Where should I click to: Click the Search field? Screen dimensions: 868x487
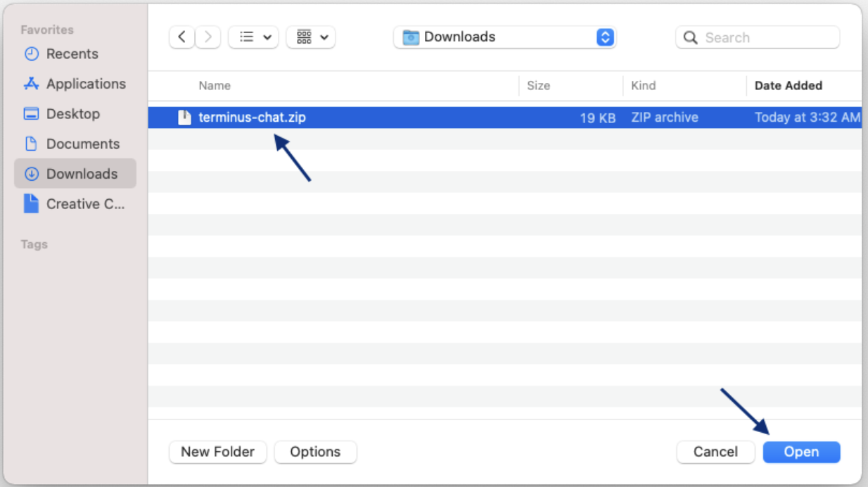click(x=758, y=37)
